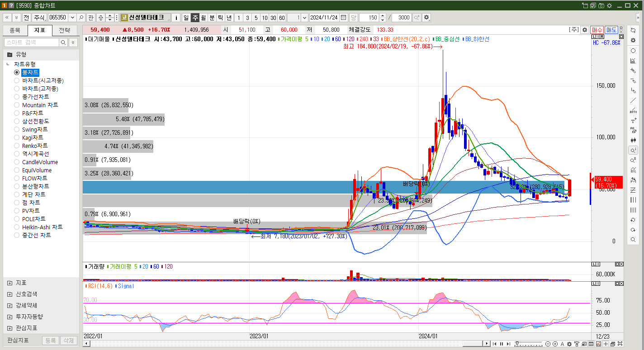Click the magnifier at bottom of right toolbar
The image size is (644, 350).
pos(633,240)
